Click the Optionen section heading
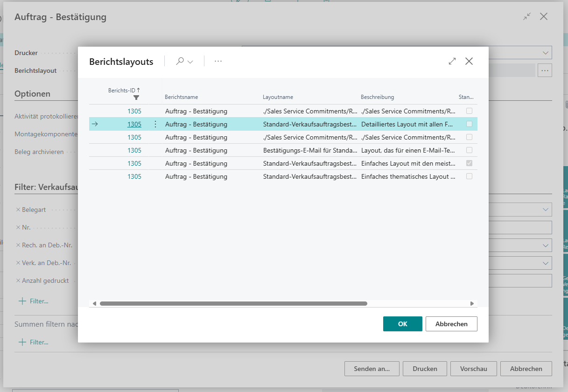 (32, 94)
